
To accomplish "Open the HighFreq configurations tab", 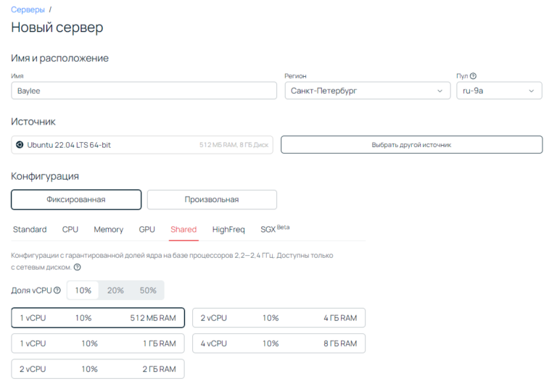I will coord(228,230).
